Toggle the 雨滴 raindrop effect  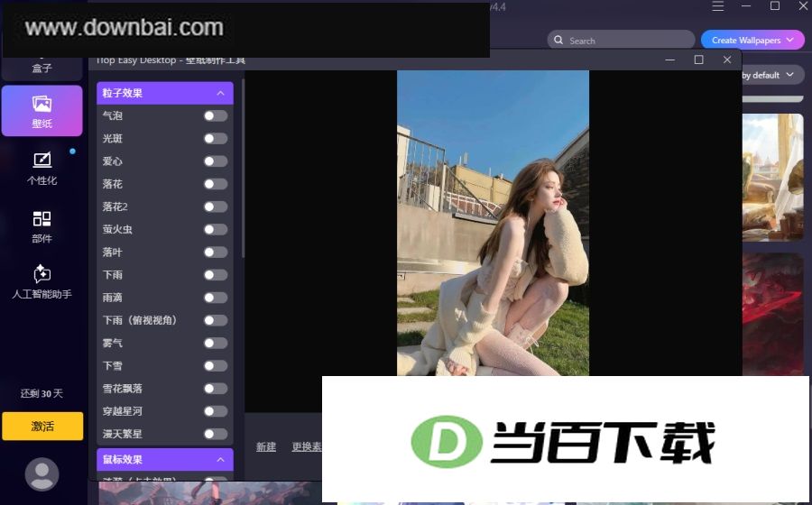pos(216,298)
